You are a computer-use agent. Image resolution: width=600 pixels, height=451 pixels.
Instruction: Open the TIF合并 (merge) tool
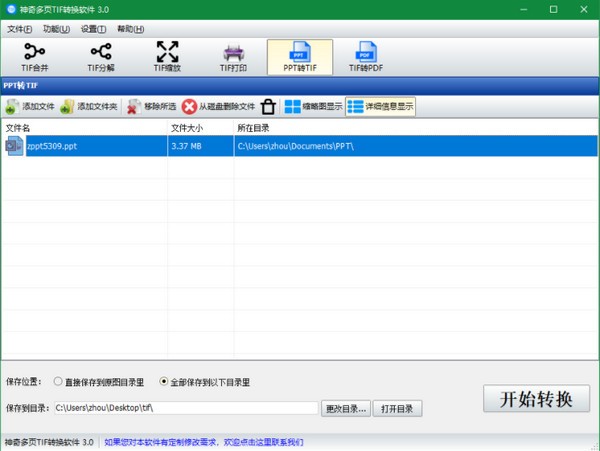(35, 57)
